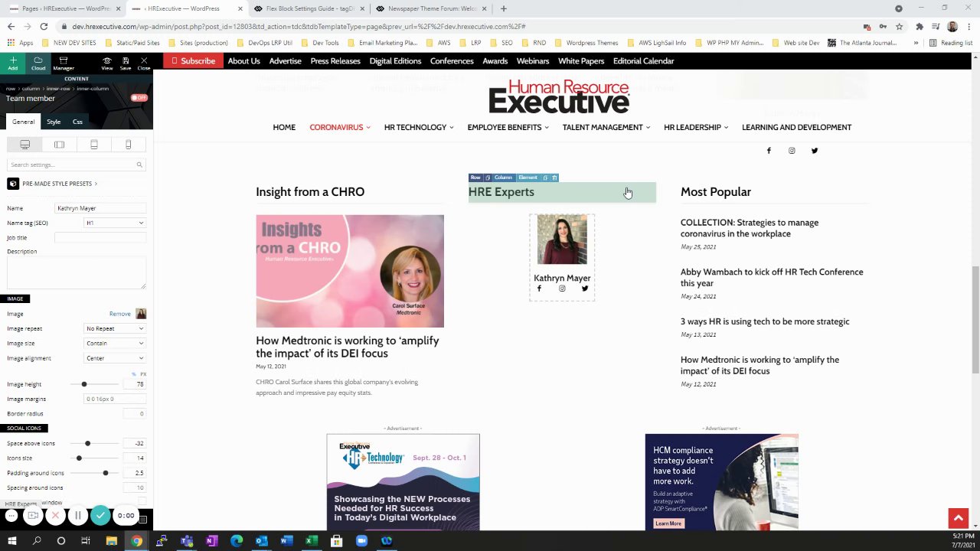Finish recording with the green checkmark
Screen dimensions: 980x551
[100, 516]
